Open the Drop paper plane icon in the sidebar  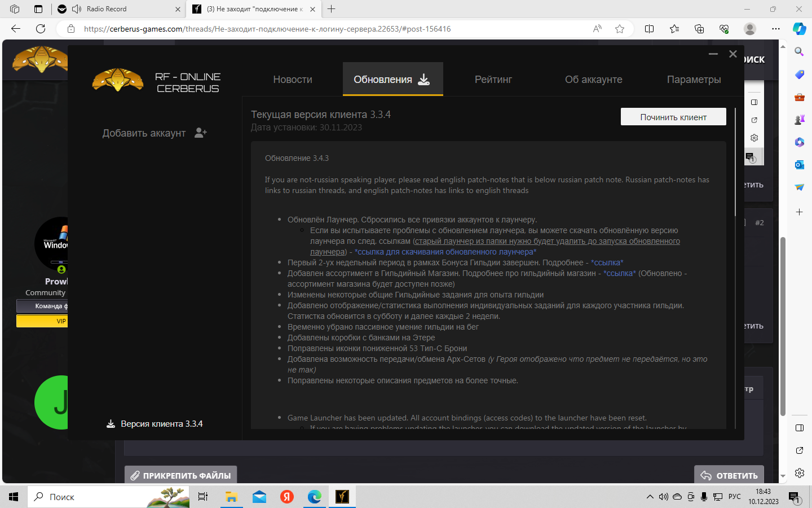pyautogui.click(x=800, y=187)
